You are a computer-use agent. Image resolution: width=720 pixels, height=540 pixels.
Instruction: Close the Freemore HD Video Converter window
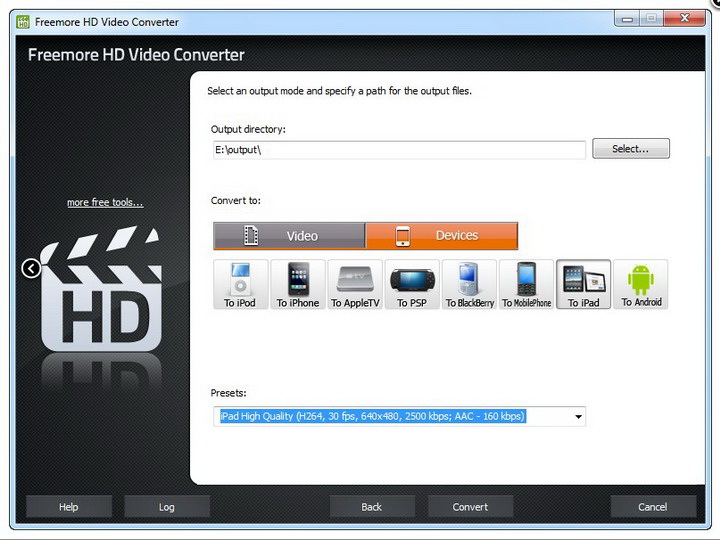pos(684,18)
